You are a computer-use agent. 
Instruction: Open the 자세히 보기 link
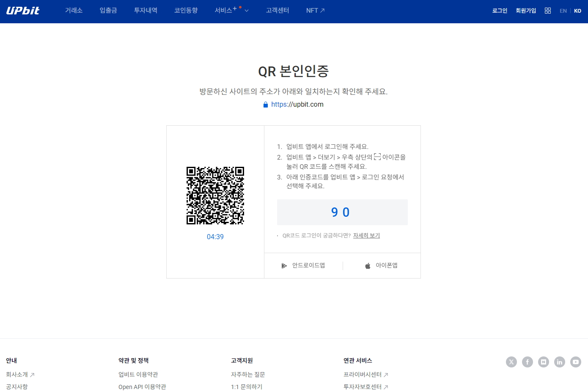tap(366, 235)
